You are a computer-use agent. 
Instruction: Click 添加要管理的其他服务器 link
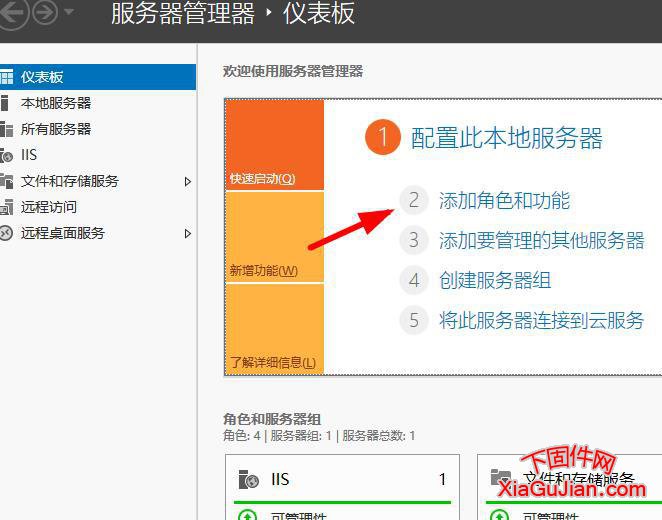(542, 240)
